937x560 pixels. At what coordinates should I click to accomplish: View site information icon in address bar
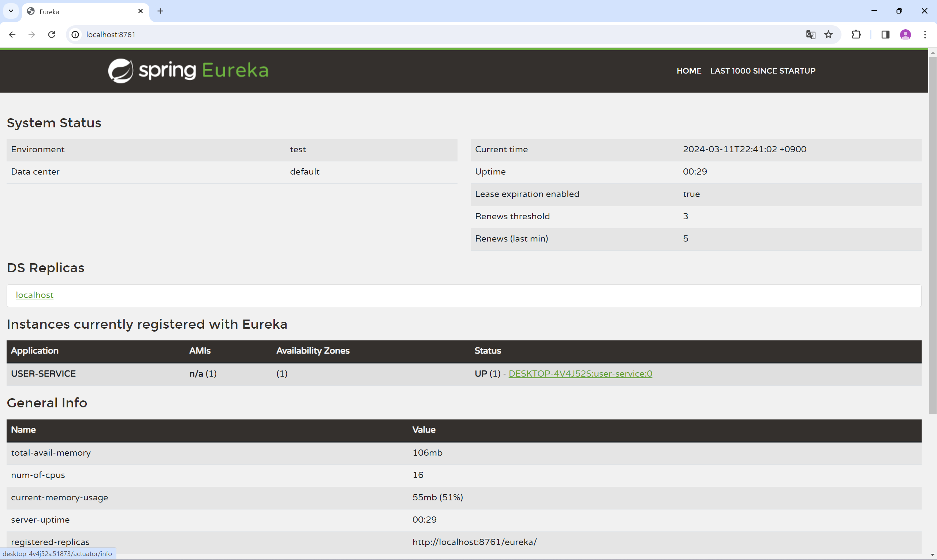pyautogui.click(x=75, y=35)
